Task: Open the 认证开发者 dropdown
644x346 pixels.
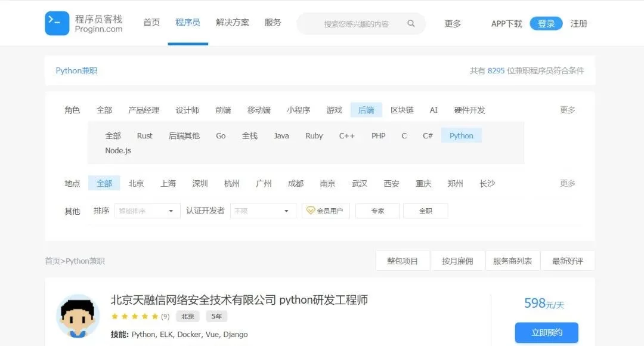Action: (x=263, y=211)
